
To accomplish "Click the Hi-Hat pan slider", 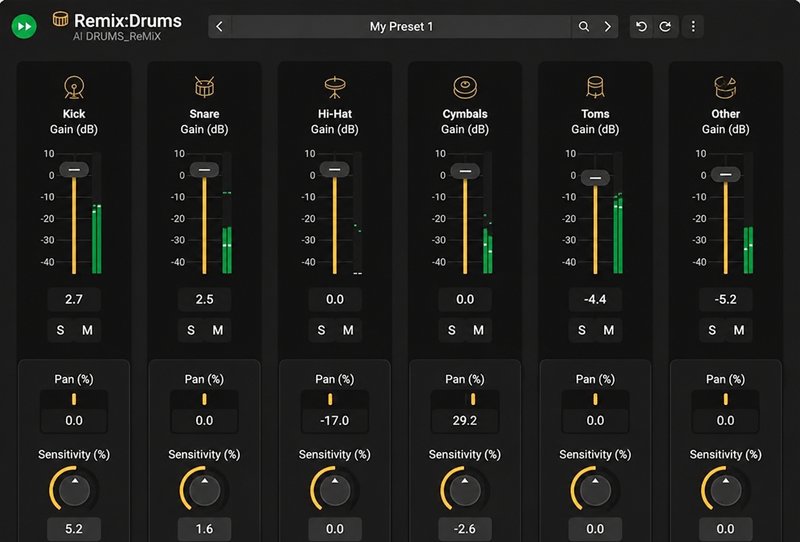I will tap(335, 399).
